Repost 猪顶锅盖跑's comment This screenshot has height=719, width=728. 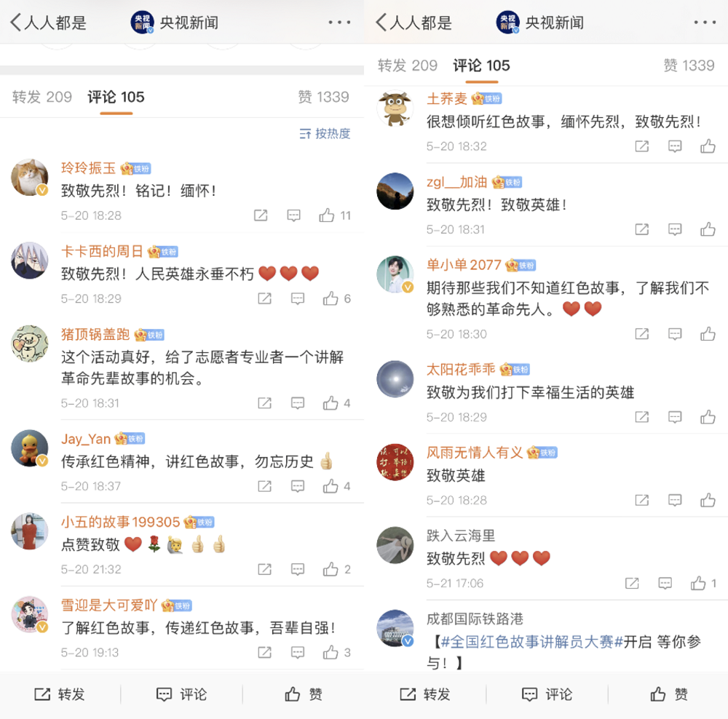(265, 403)
